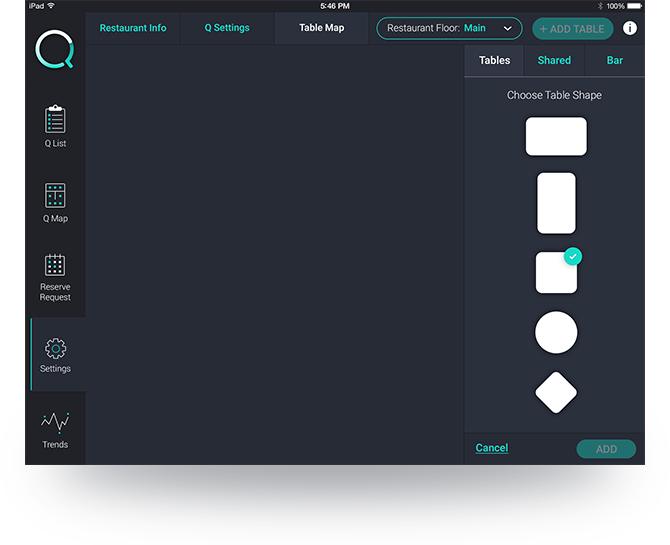Click the info icon in top bar
Image resolution: width=670 pixels, height=545 pixels.
point(630,28)
